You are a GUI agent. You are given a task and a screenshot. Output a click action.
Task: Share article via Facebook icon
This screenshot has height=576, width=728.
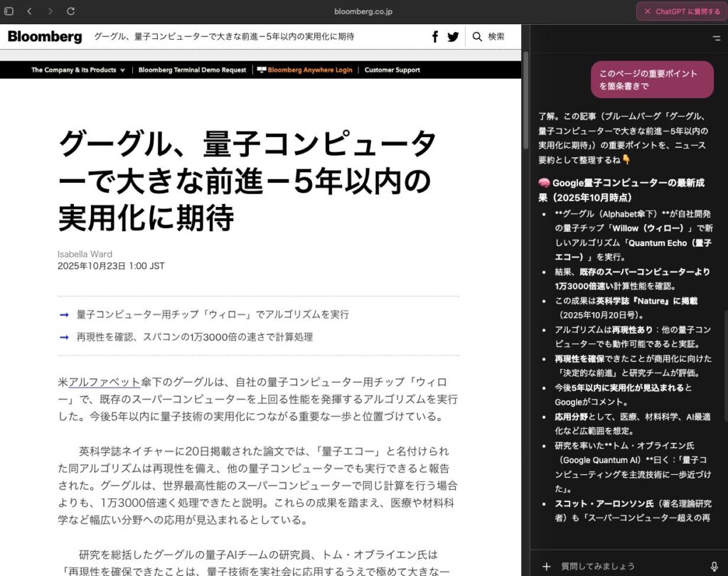(x=435, y=36)
